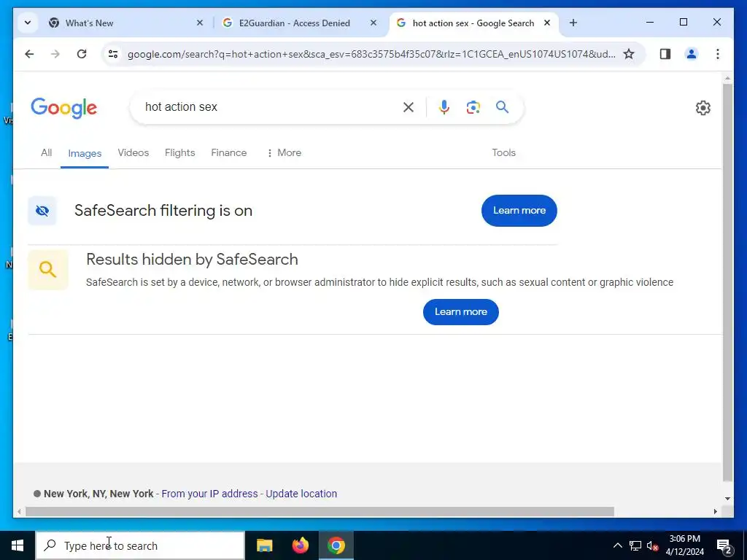Bookmark this page with the star
The height and width of the screenshot is (560, 747).
[x=629, y=54]
